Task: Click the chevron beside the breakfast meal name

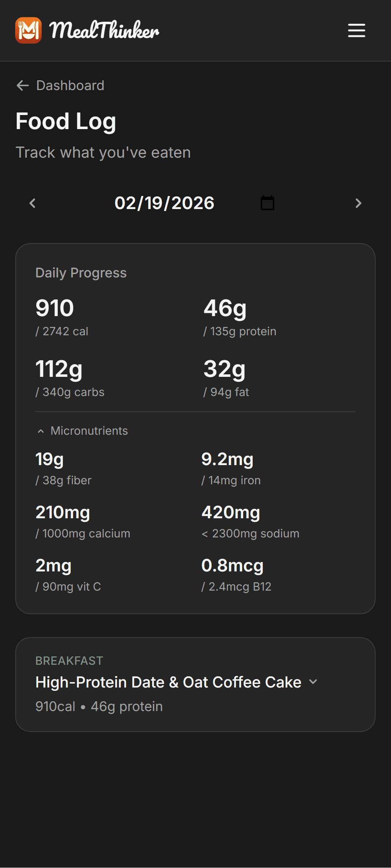Action: point(313,681)
